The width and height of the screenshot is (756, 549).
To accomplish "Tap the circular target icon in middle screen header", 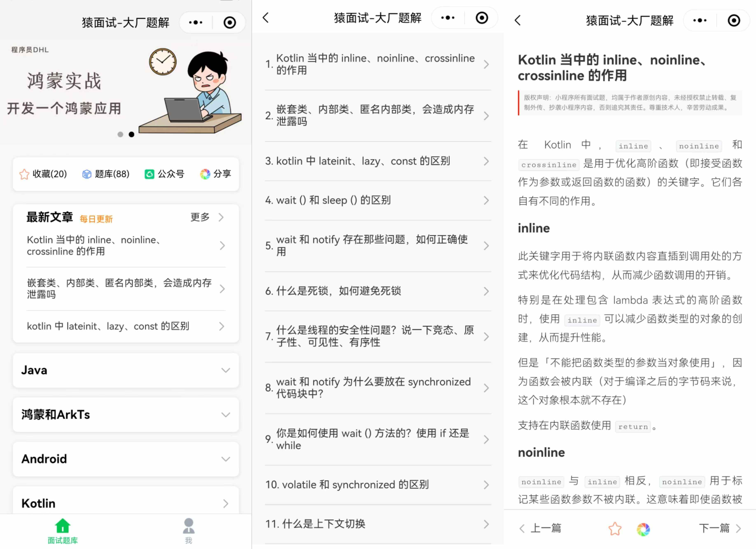I will tap(482, 18).
